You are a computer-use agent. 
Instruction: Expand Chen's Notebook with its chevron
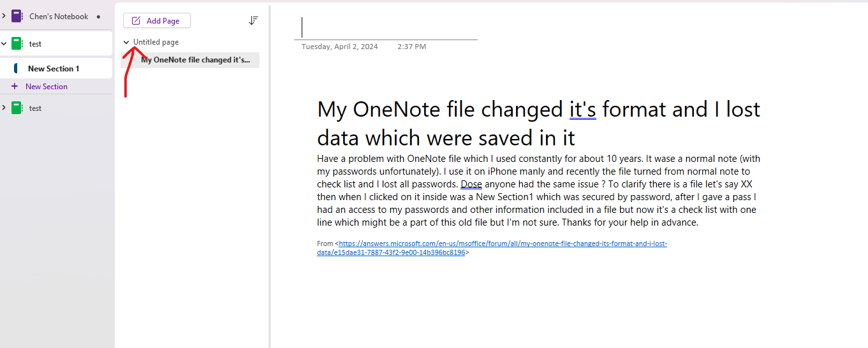pos(4,16)
